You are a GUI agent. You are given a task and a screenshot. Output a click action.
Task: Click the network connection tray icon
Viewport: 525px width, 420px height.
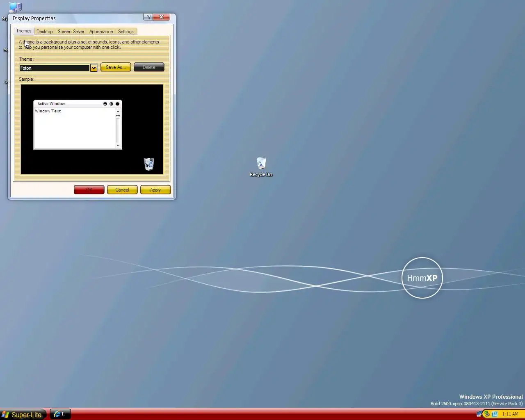[x=479, y=414]
